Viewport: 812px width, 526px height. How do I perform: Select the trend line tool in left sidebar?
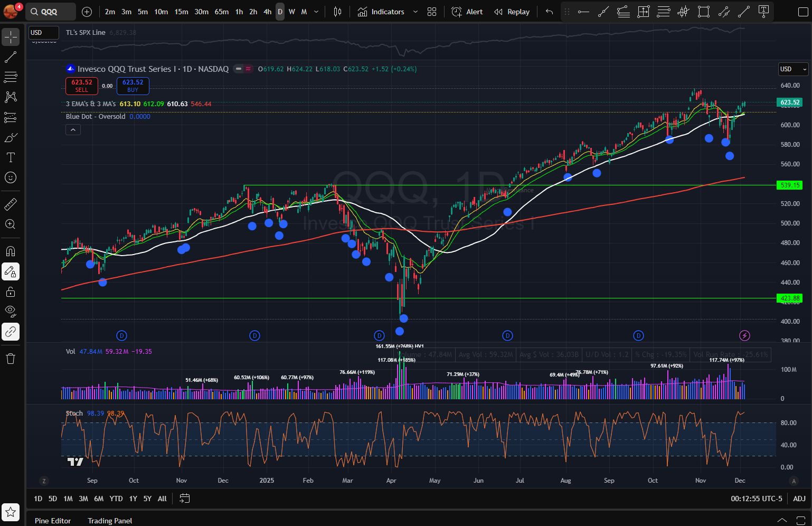click(x=11, y=57)
